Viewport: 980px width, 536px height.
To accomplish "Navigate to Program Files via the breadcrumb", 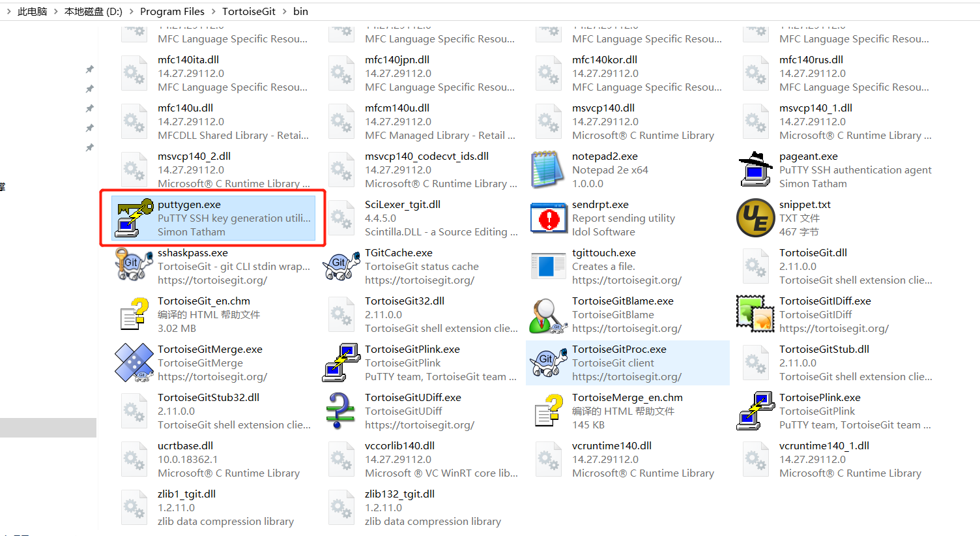I will click(172, 11).
